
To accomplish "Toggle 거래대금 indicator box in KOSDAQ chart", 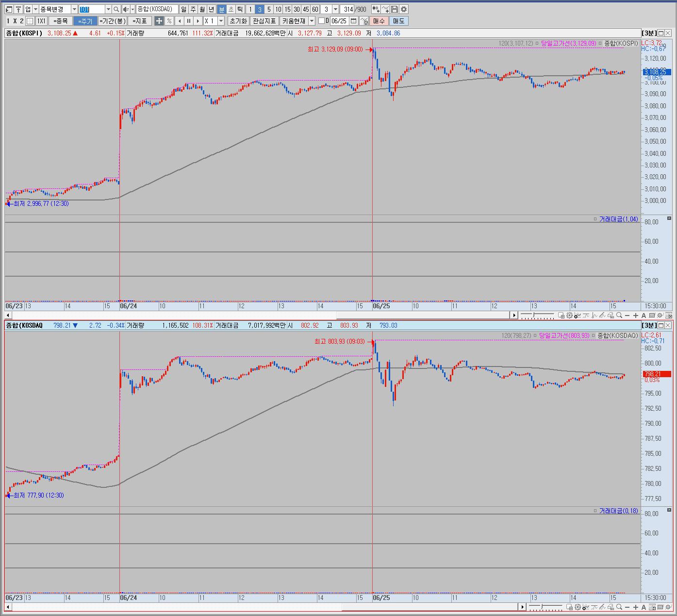I will (595, 511).
